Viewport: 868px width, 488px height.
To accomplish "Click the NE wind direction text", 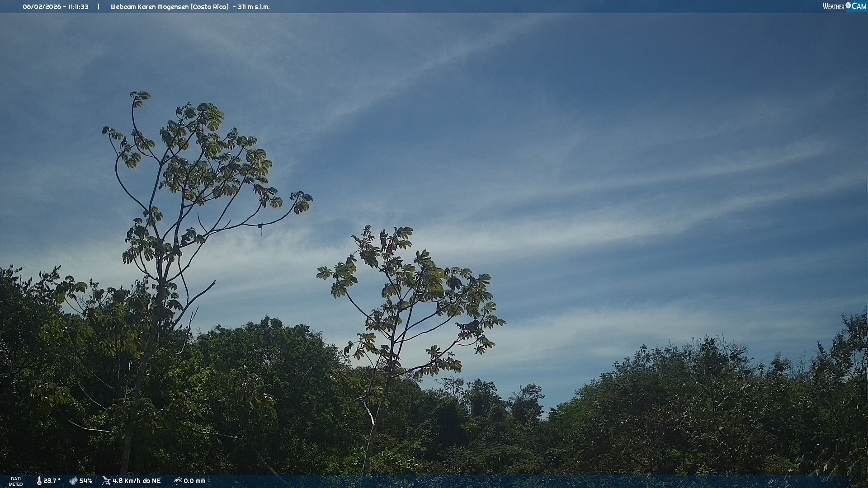I will [156, 481].
